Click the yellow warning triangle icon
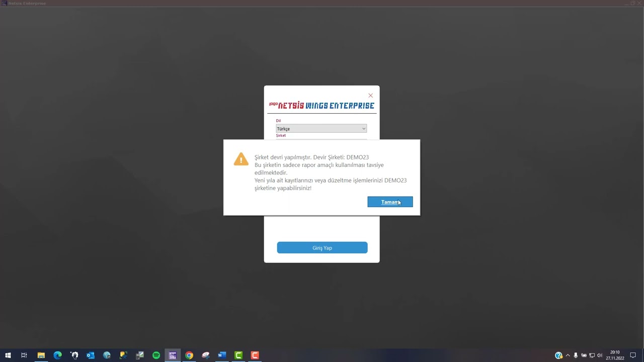Viewport: 644px width, 362px height. 241,159
